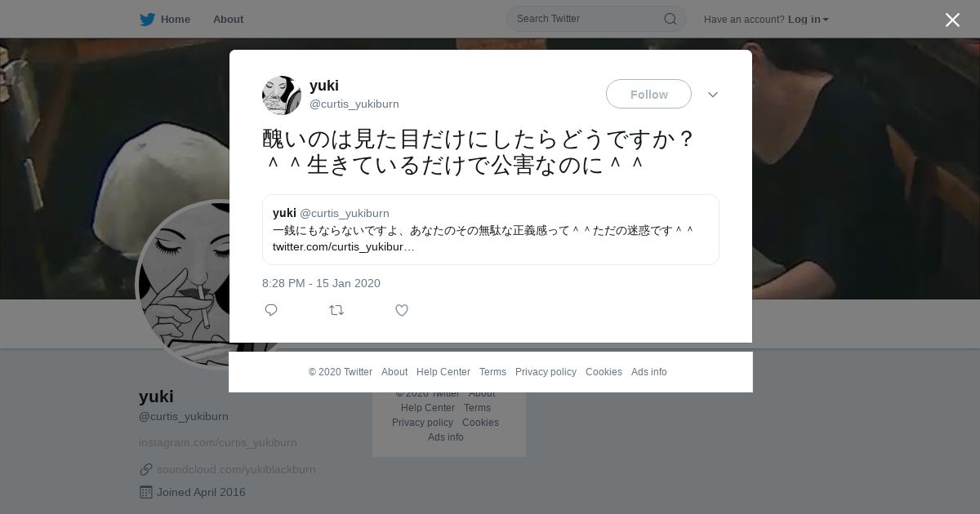Click the search magnifier icon
The height and width of the screenshot is (514, 980).
coord(670,19)
